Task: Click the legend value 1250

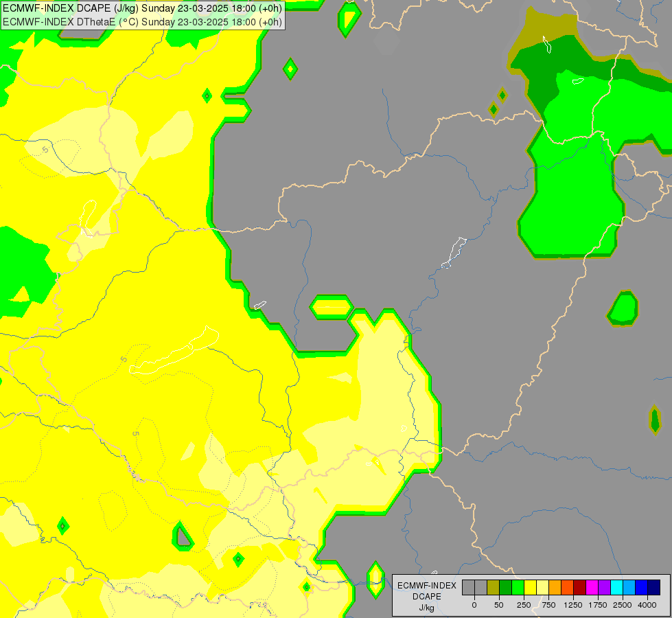Action: 573,605
